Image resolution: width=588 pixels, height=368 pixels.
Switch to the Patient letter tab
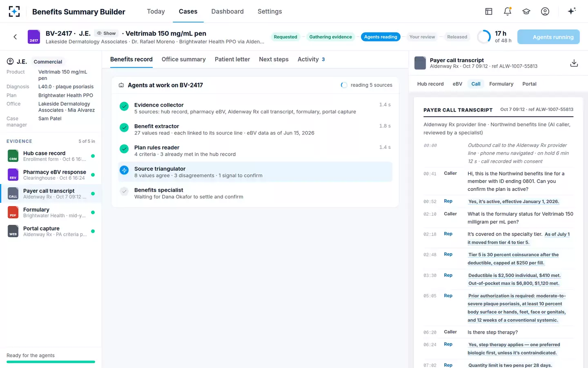(x=232, y=59)
